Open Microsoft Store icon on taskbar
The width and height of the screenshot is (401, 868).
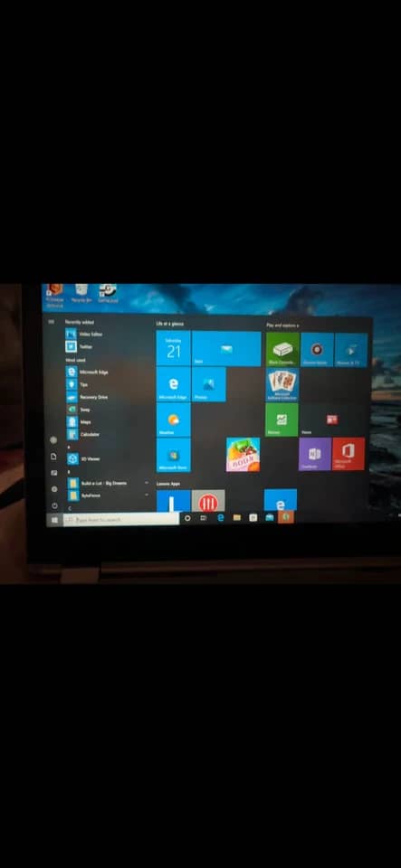pyautogui.click(x=253, y=517)
